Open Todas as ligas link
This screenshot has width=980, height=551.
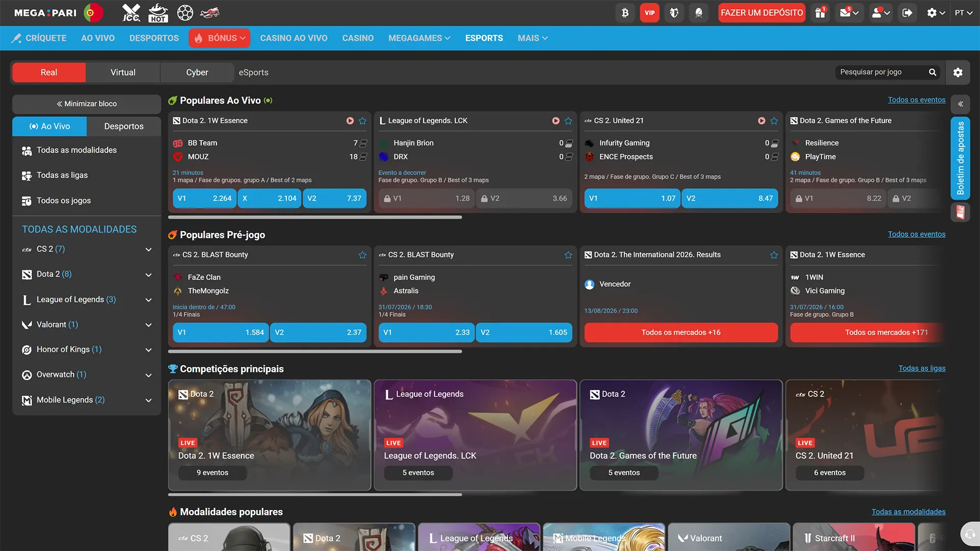point(922,368)
